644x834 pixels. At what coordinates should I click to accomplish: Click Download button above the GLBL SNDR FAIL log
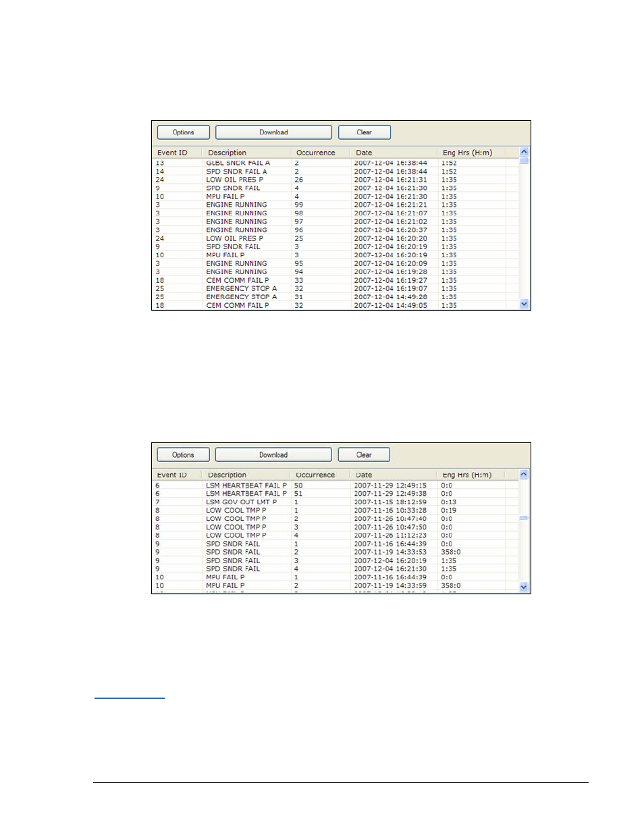pyautogui.click(x=273, y=132)
